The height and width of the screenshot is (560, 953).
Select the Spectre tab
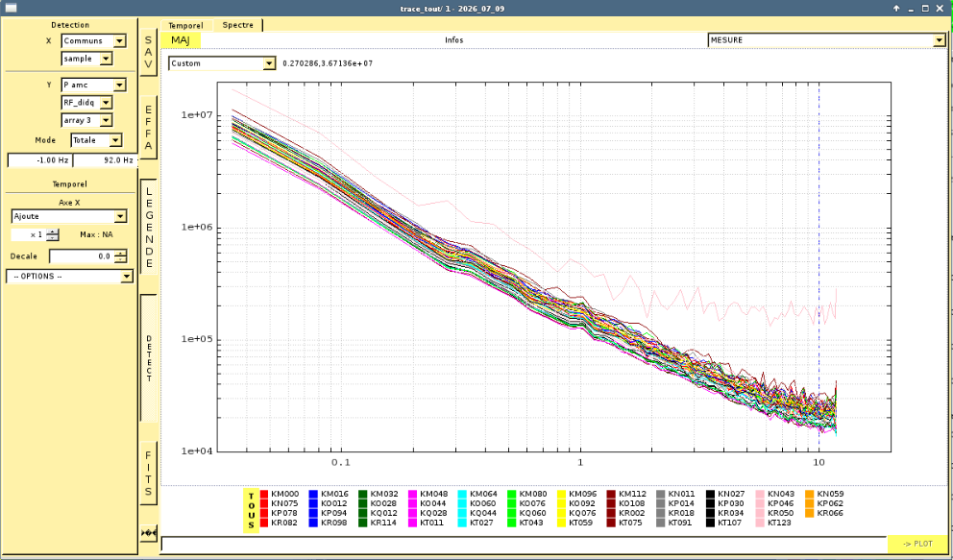[x=237, y=25]
